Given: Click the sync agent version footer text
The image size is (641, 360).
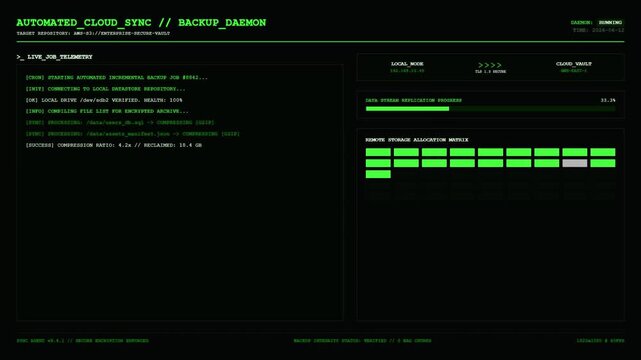Looking at the screenshot, I should coord(83,340).
